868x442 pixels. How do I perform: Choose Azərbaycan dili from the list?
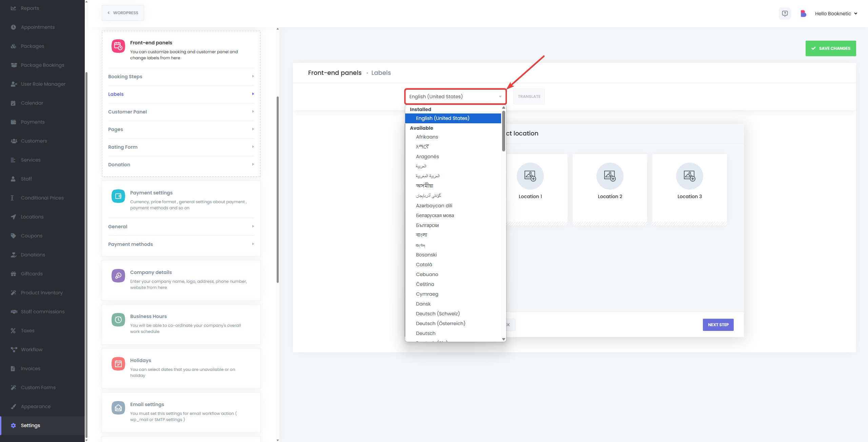(453, 206)
